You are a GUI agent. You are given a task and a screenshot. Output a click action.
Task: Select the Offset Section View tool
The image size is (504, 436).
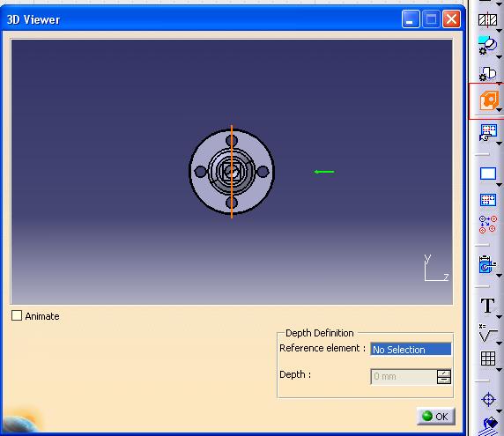(487, 20)
